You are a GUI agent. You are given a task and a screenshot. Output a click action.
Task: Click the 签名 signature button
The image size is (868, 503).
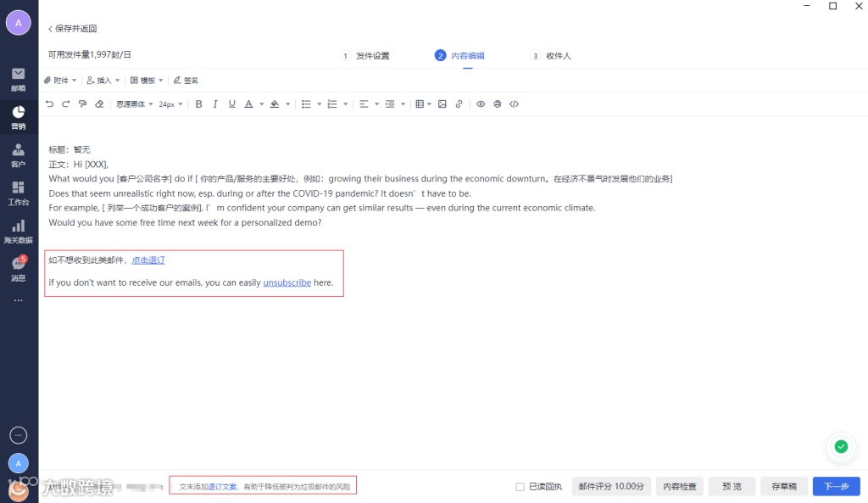(x=186, y=81)
